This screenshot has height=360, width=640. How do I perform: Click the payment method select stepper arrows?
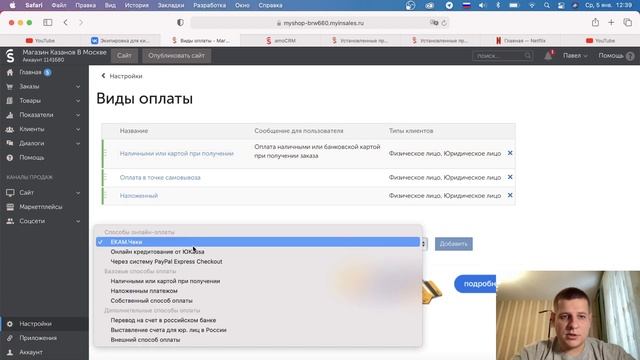(x=424, y=244)
